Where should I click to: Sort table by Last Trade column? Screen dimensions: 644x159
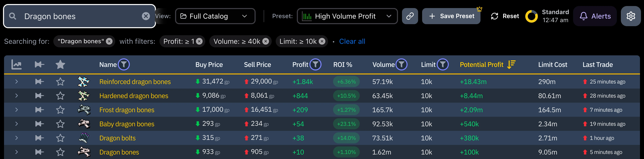pyautogui.click(x=598, y=65)
